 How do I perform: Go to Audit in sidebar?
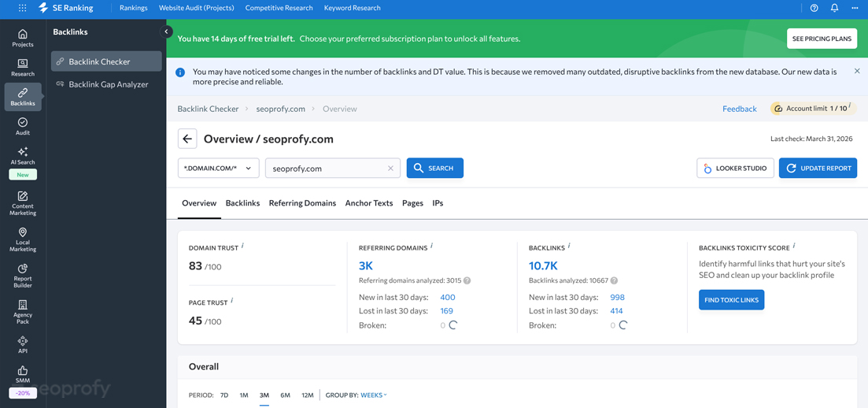pos(23,127)
